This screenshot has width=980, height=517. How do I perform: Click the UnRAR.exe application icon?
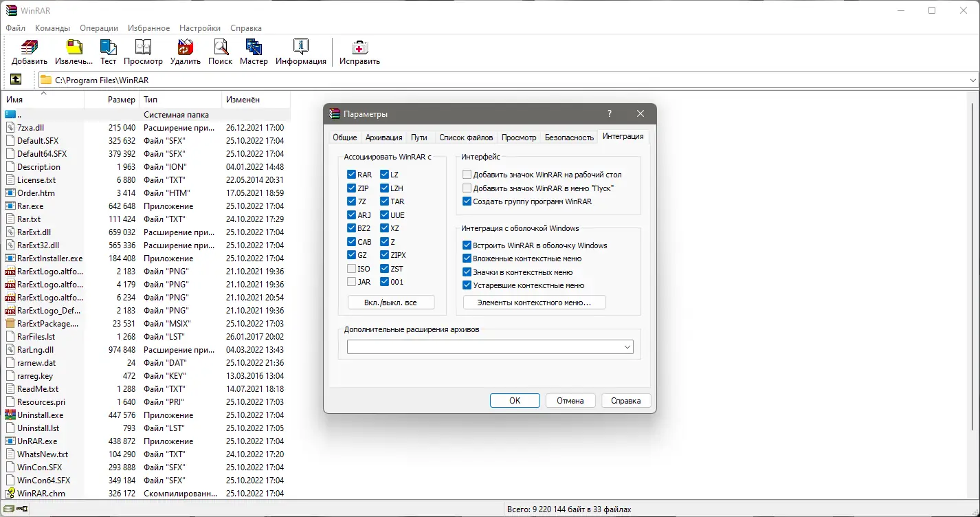pos(10,441)
